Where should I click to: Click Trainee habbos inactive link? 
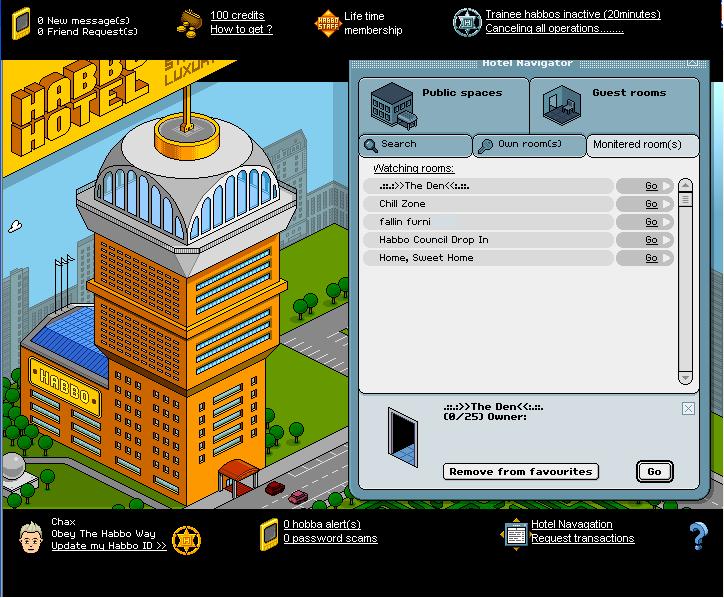573,14
